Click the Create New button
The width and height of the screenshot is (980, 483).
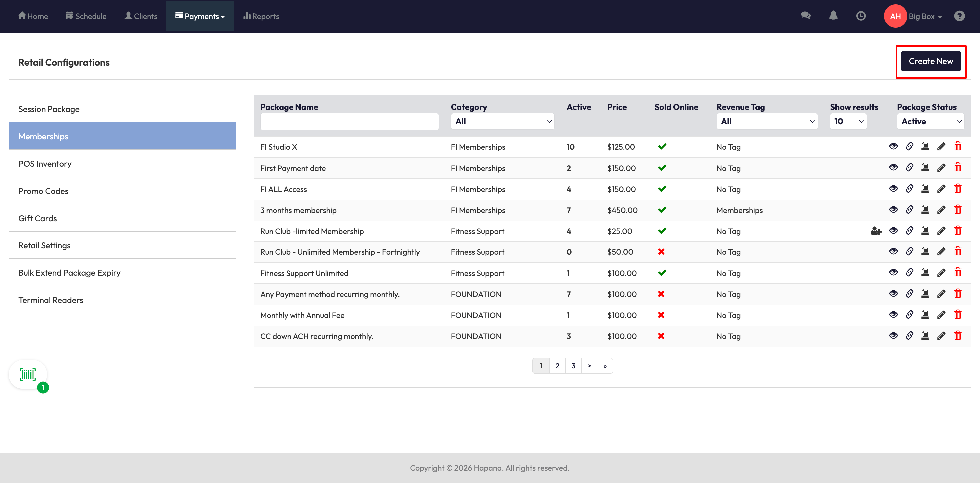coord(931,61)
